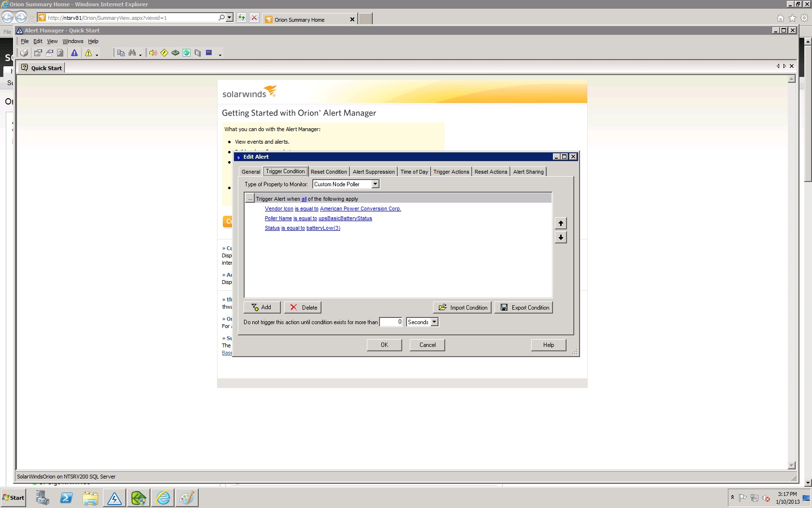
Task: Click OK in the Edit Alert dialog
Action: pos(384,345)
